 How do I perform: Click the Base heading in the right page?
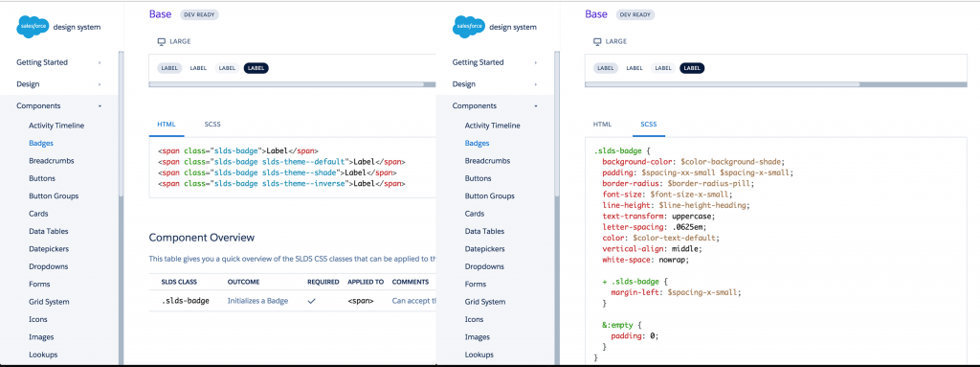click(x=596, y=13)
